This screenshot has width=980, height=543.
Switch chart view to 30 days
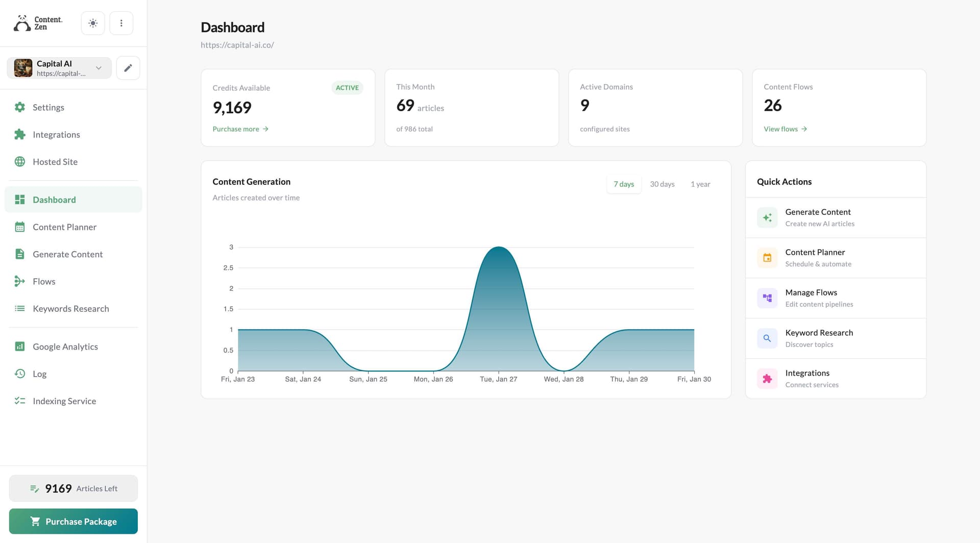662,184
